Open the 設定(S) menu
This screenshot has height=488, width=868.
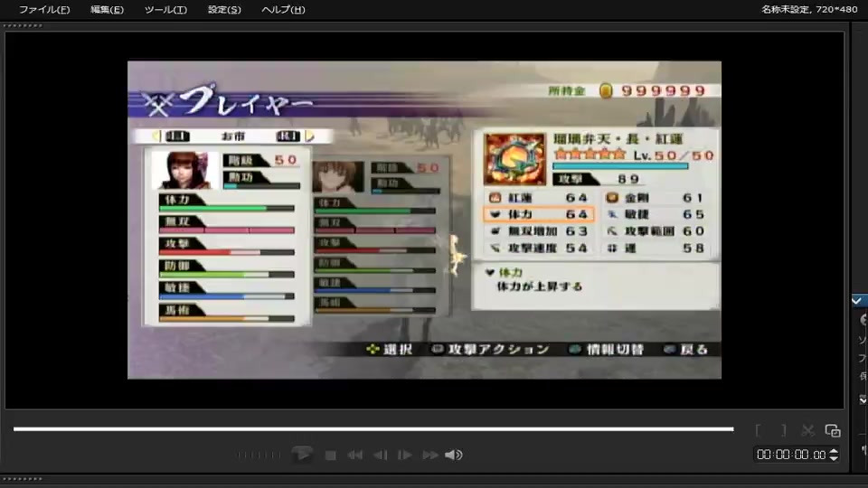tap(224, 9)
